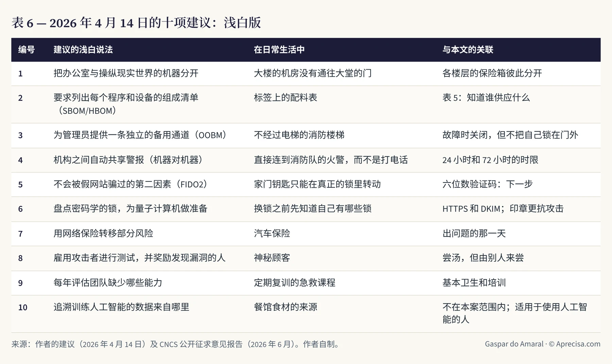612x364 pixels.
Task: Click the credit 'Gaspar do Amaral · © Aprecisa.com'
Action: (543, 344)
